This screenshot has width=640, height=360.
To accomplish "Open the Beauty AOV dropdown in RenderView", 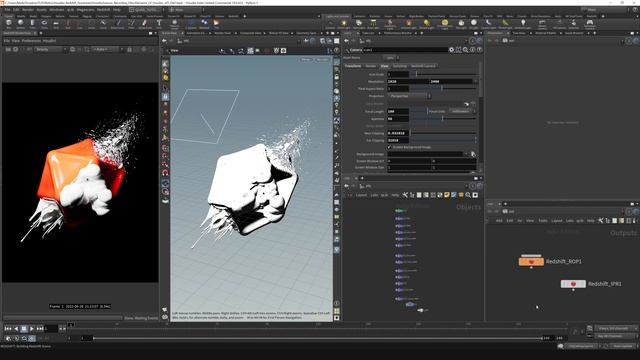I will pyautogui.click(x=51, y=49).
